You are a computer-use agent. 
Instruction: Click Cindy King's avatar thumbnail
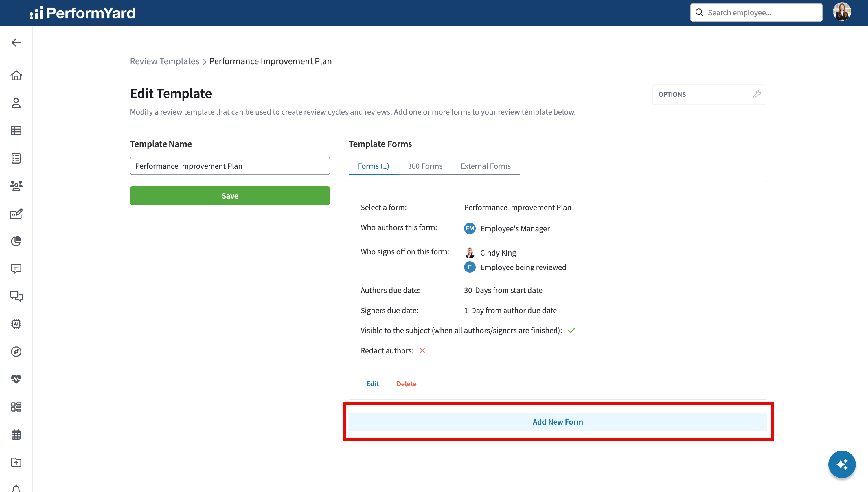470,253
